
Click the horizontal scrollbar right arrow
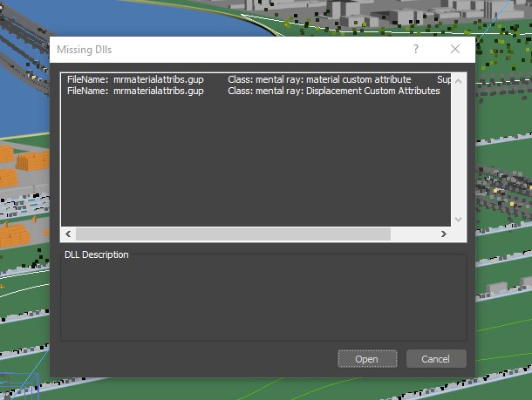pos(443,234)
